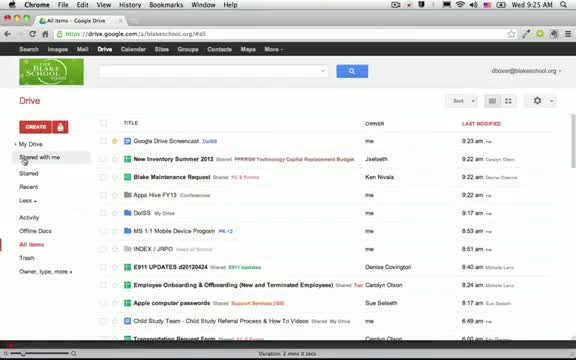Screen dimensions: 576x360
Task: Unstar Google Drive Screencast with gold star
Action: point(115,141)
